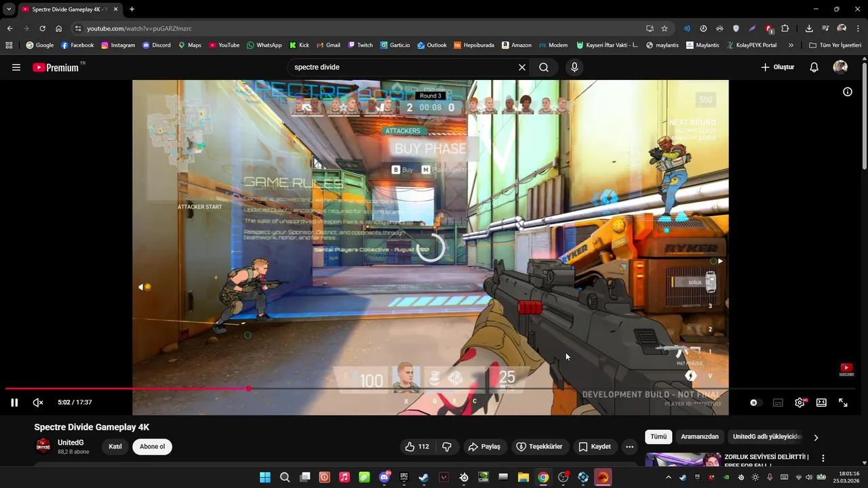Viewport: 868px width, 488px height.
Task: Open Chrome three-dot menu
Action: coord(858,28)
